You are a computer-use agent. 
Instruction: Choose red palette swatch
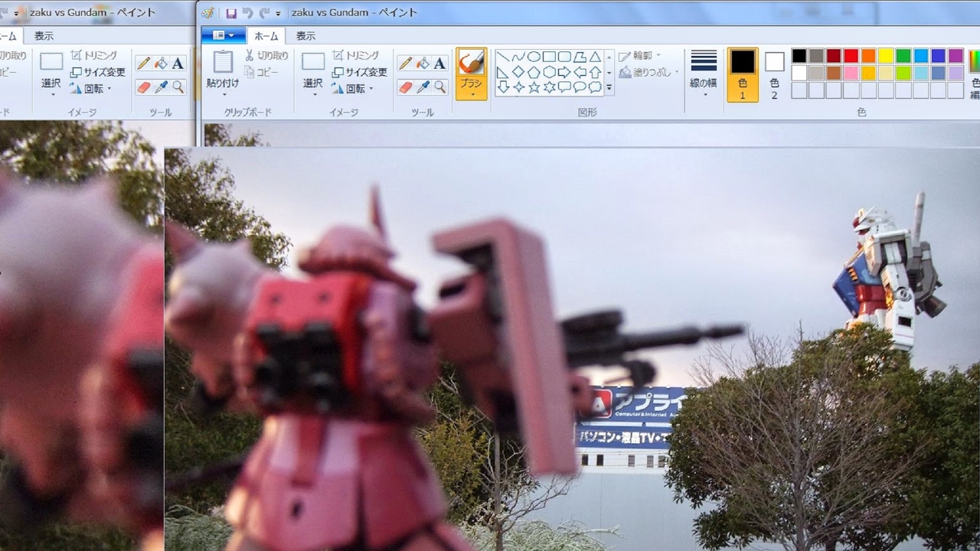tap(851, 56)
